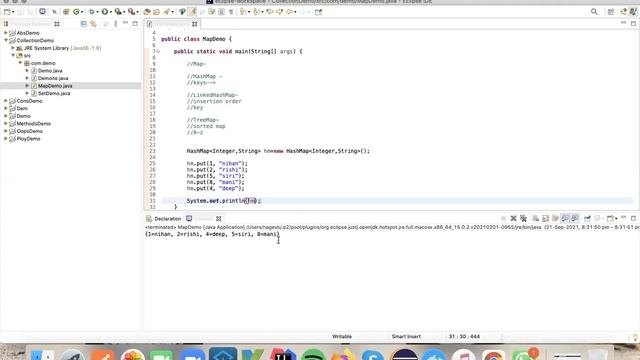640x360 pixels.
Task: Collapse the CollectionDemo project
Action: (x=6, y=40)
